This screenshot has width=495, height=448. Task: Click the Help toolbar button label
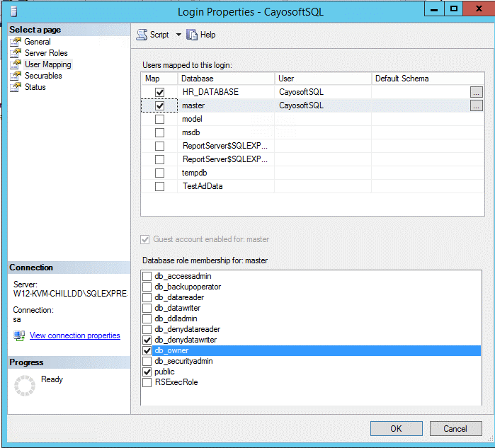click(207, 35)
